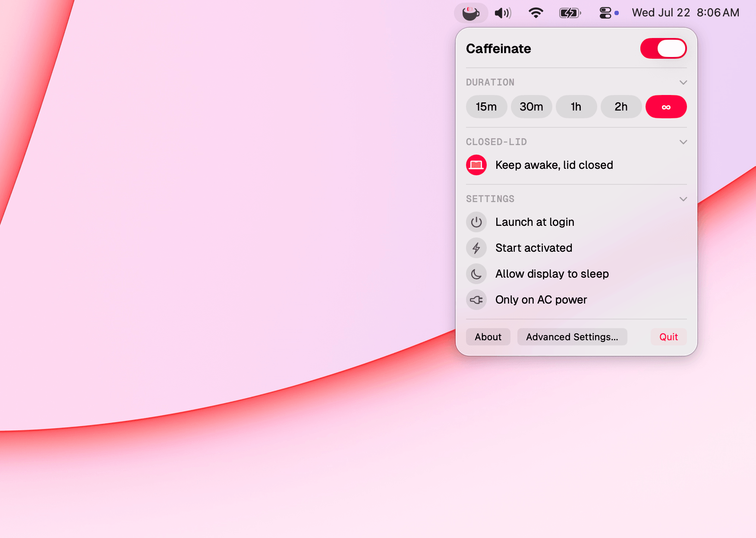Click the CLOSED-LID section header

tap(496, 142)
